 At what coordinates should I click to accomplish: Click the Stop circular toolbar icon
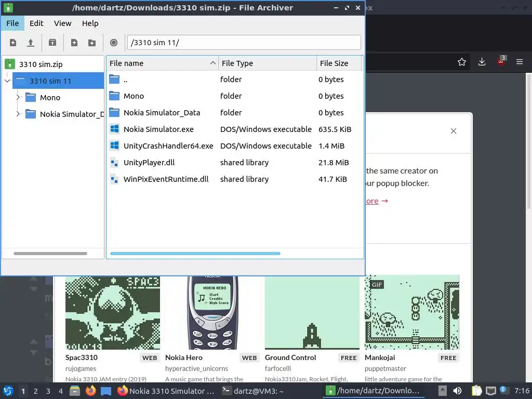114,43
